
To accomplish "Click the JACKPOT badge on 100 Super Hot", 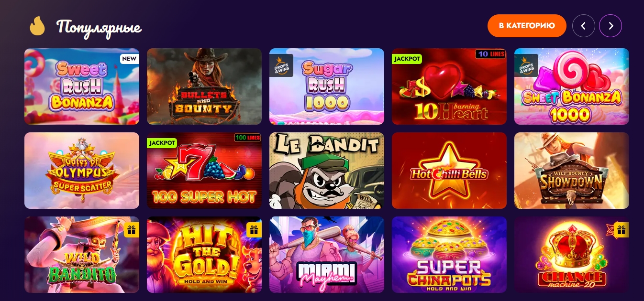I will point(162,143).
